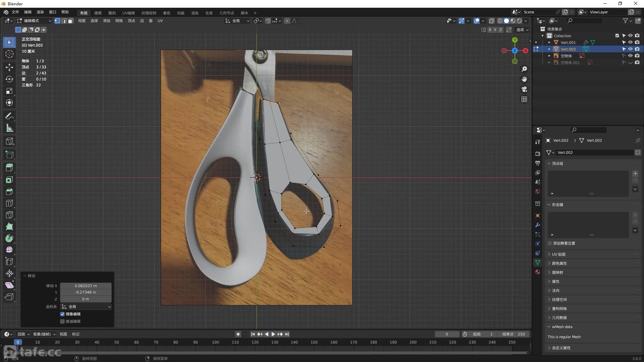The image size is (644, 362).
Task: Select the Scale tool
Action: click(x=9, y=91)
